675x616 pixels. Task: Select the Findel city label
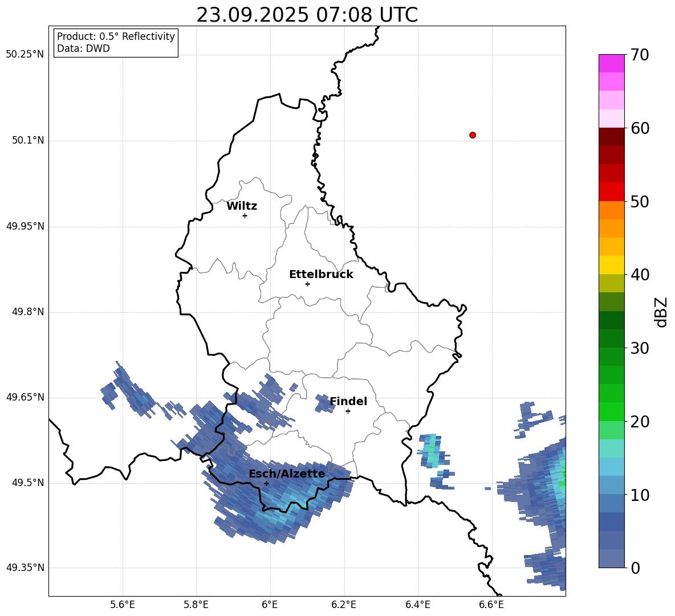point(348,401)
